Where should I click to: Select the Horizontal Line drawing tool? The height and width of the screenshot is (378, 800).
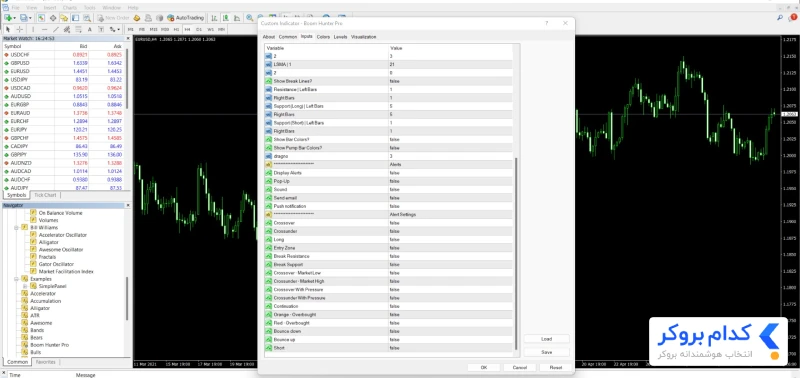(44, 29)
